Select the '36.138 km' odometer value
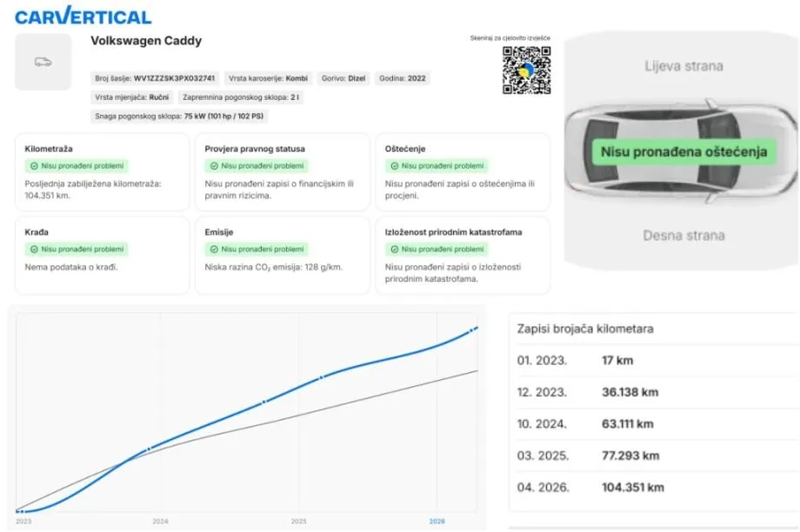 pyautogui.click(x=630, y=392)
